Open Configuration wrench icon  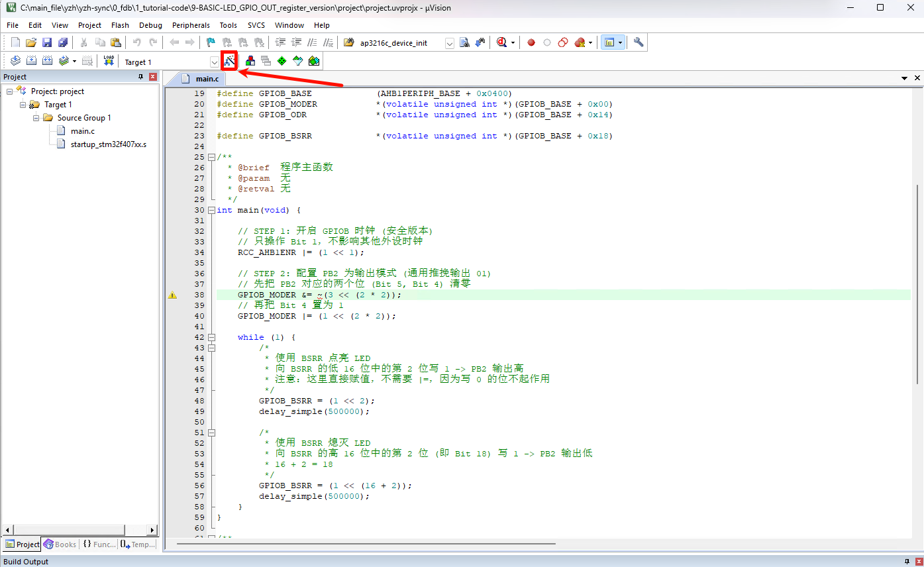(x=639, y=42)
